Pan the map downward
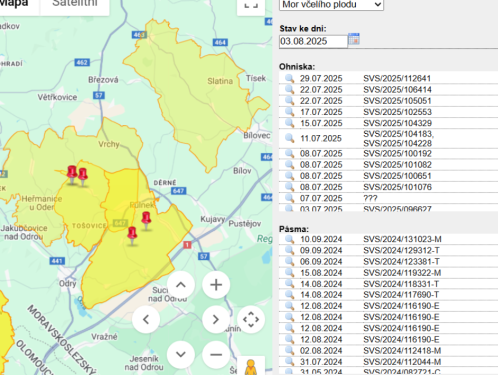The width and height of the screenshot is (498, 375). point(181,355)
